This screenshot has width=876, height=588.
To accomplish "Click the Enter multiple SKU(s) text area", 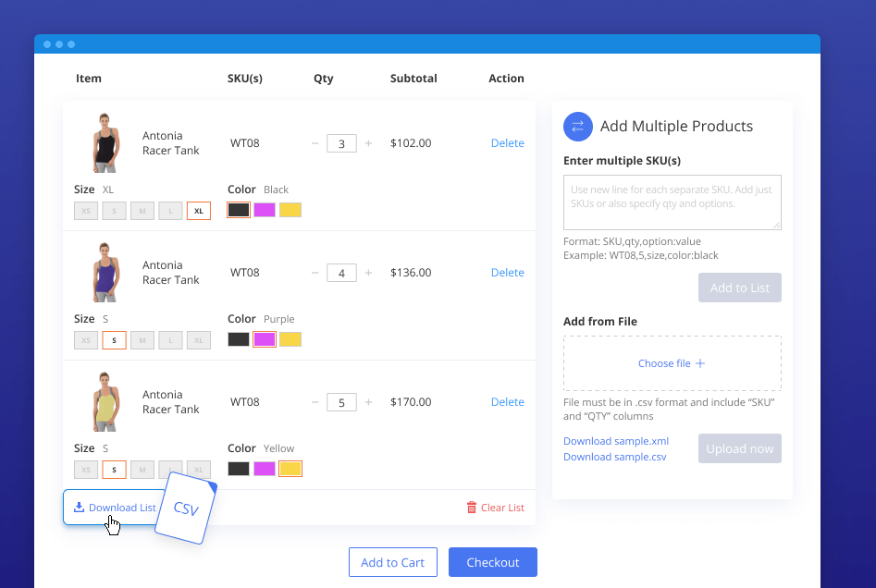I will pyautogui.click(x=672, y=202).
